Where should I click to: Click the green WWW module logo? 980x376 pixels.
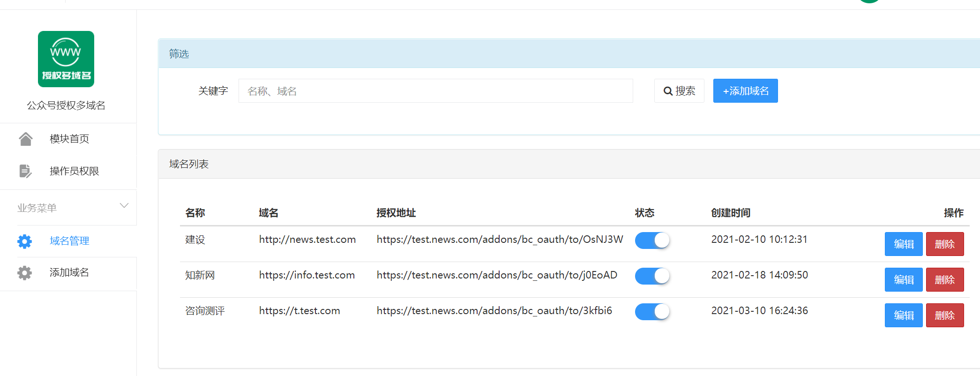pyautogui.click(x=66, y=59)
